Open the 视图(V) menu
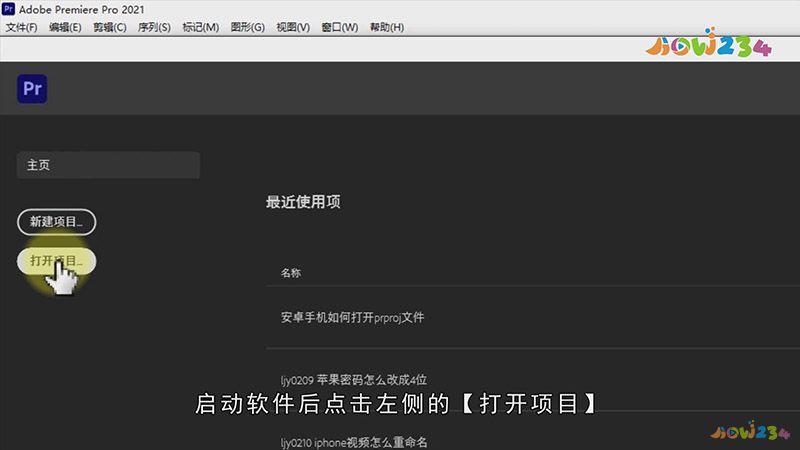 [x=293, y=27]
